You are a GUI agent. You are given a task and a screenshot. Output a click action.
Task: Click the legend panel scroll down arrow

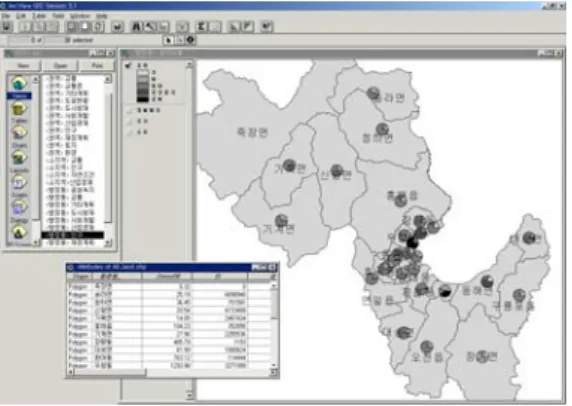(189, 395)
